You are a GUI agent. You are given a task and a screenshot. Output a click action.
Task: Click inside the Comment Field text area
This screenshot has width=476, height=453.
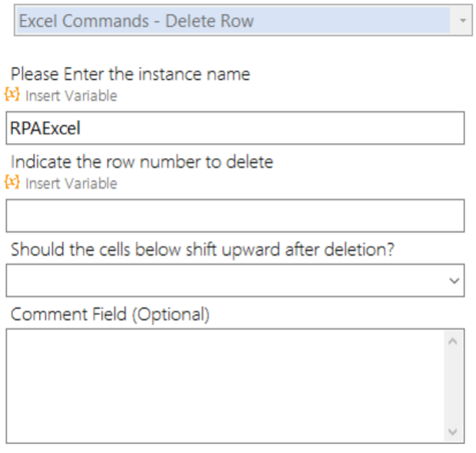click(225, 386)
